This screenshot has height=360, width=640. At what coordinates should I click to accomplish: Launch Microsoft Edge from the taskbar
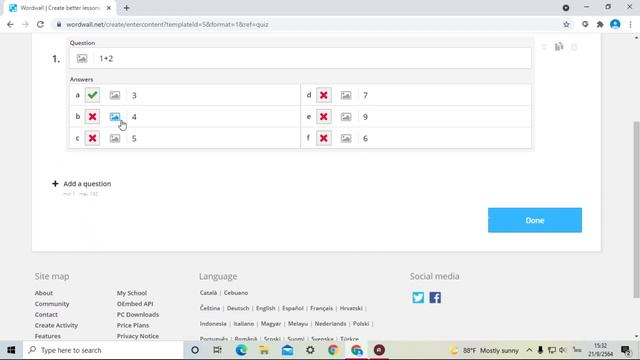pos(241,350)
